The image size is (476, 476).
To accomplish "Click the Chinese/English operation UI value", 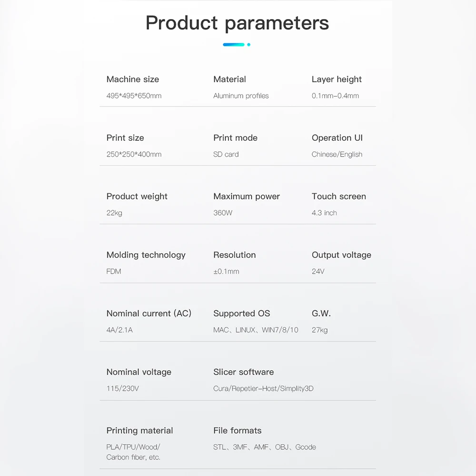I will 337,154.
